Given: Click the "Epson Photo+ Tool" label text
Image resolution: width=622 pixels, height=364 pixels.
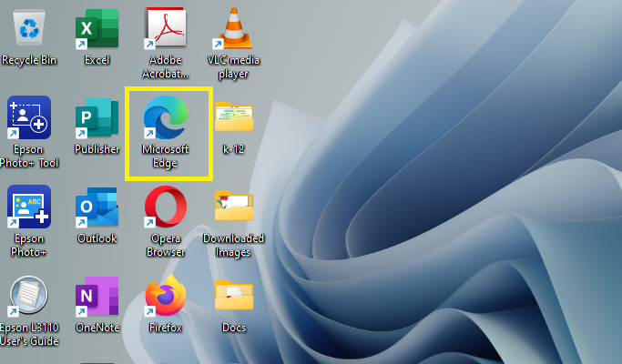Looking at the screenshot, I should 29,157.
